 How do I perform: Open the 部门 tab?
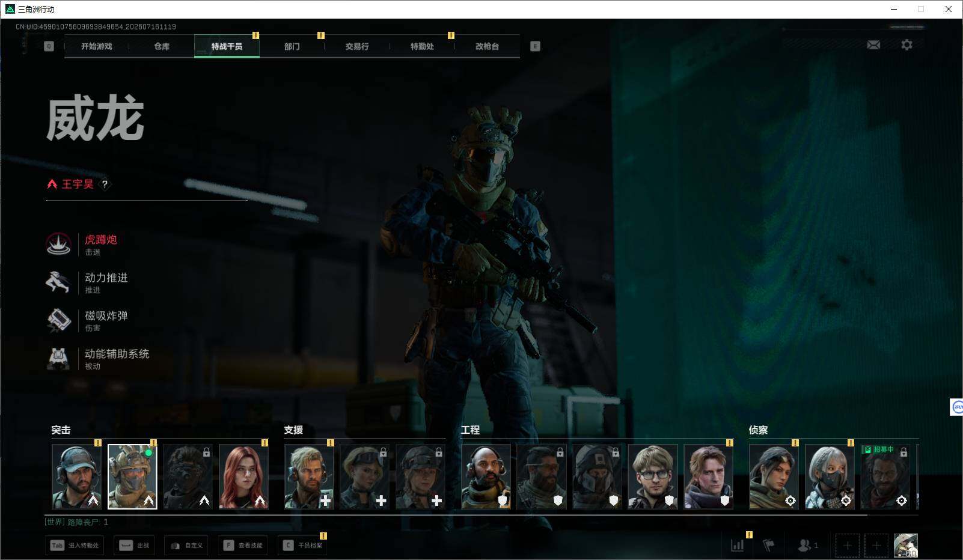coord(292,46)
